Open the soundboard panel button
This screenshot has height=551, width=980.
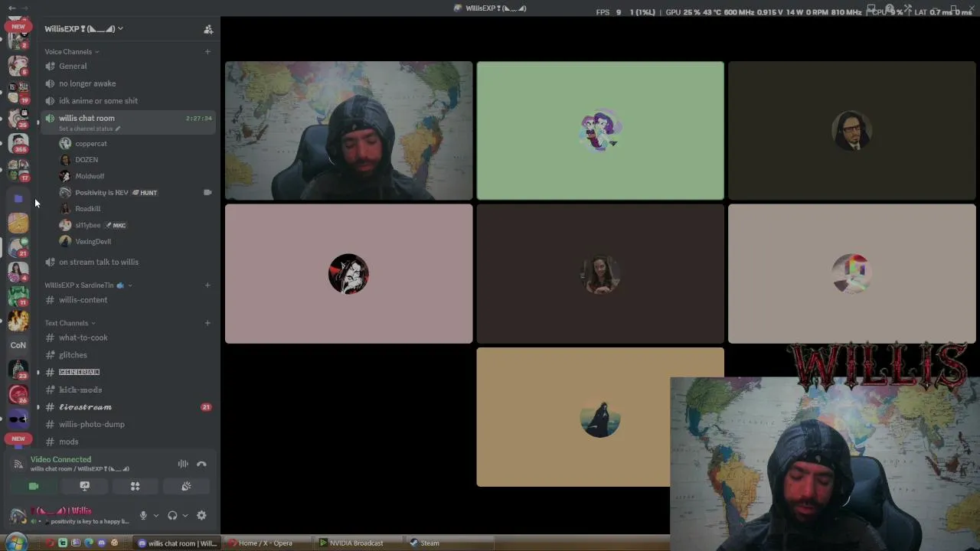click(x=186, y=486)
